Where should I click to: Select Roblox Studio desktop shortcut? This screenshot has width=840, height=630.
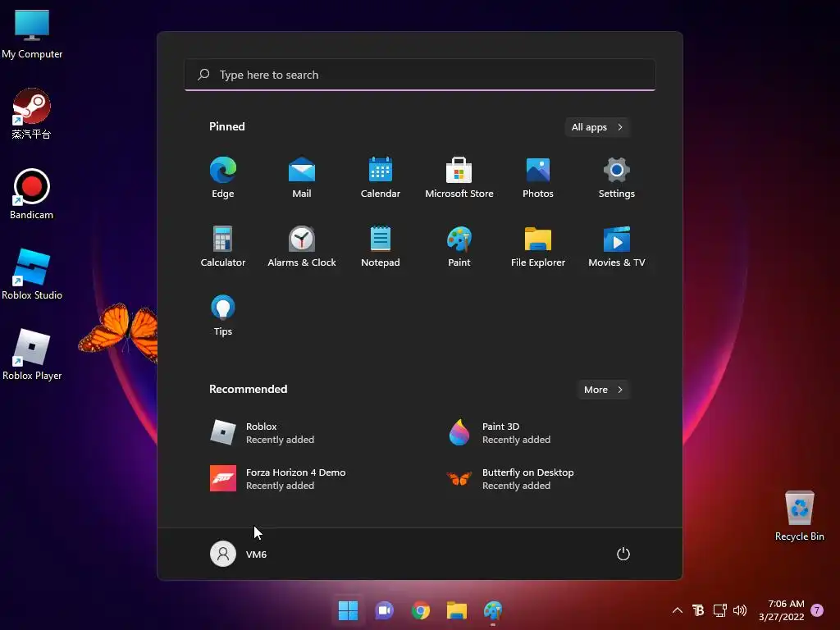(32, 274)
